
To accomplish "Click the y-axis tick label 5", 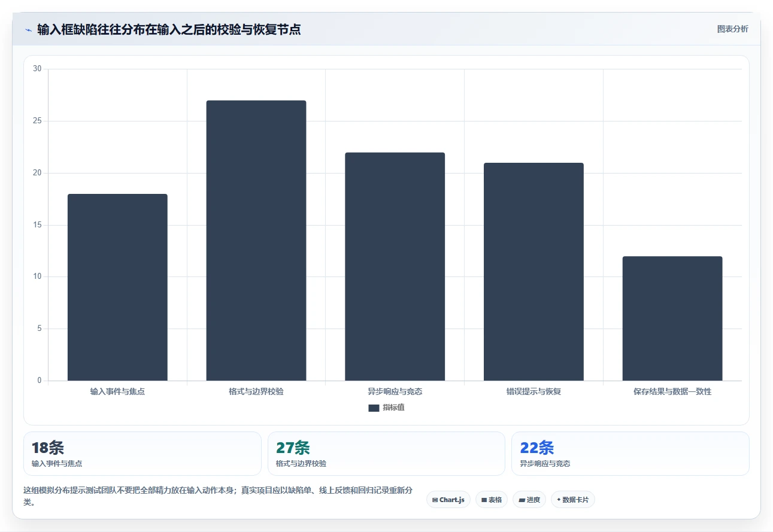I will coord(39,329).
